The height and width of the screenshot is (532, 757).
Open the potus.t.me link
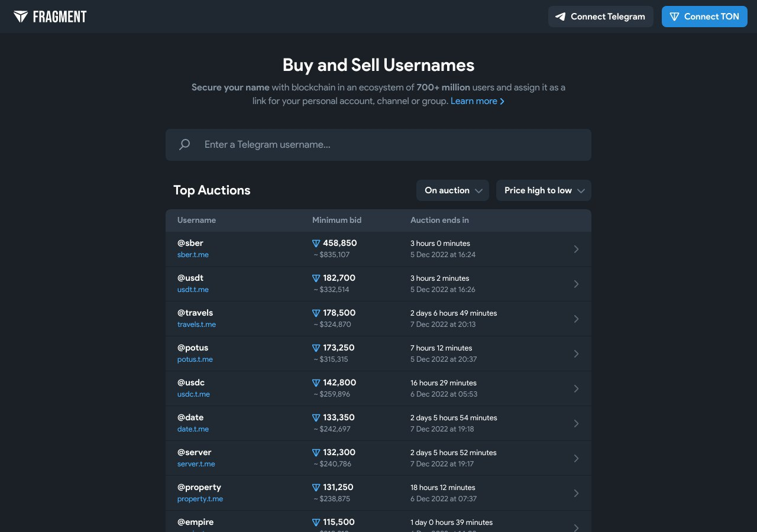(x=195, y=359)
